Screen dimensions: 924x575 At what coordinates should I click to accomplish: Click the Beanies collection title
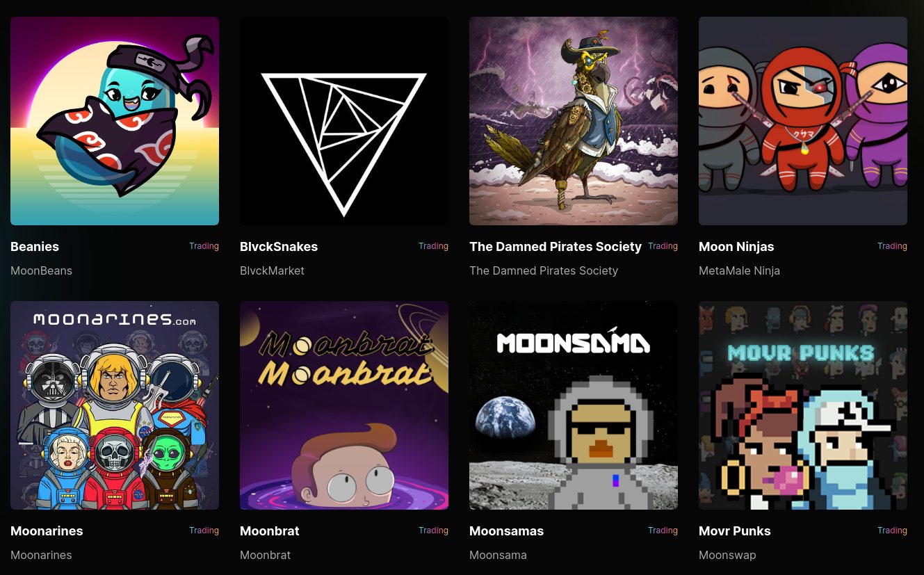point(35,247)
